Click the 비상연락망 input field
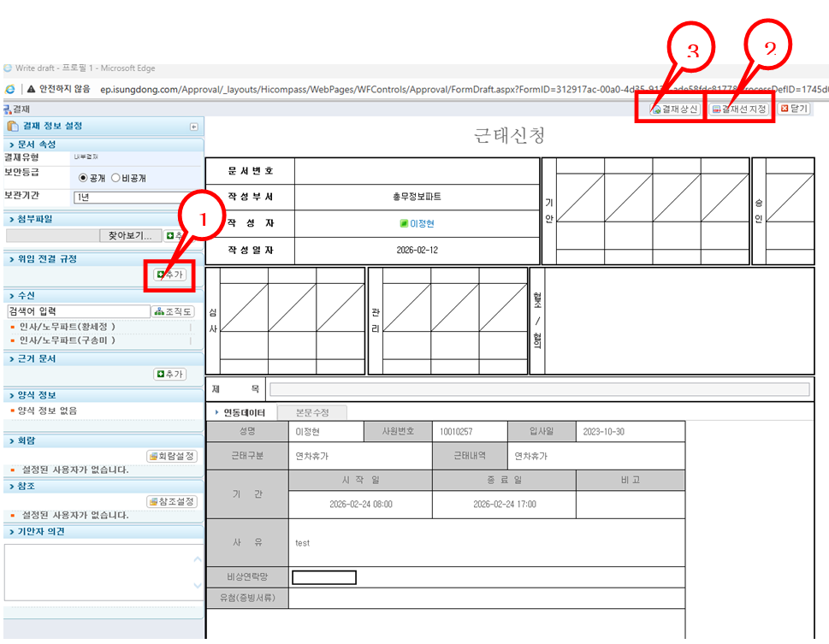 [323, 576]
